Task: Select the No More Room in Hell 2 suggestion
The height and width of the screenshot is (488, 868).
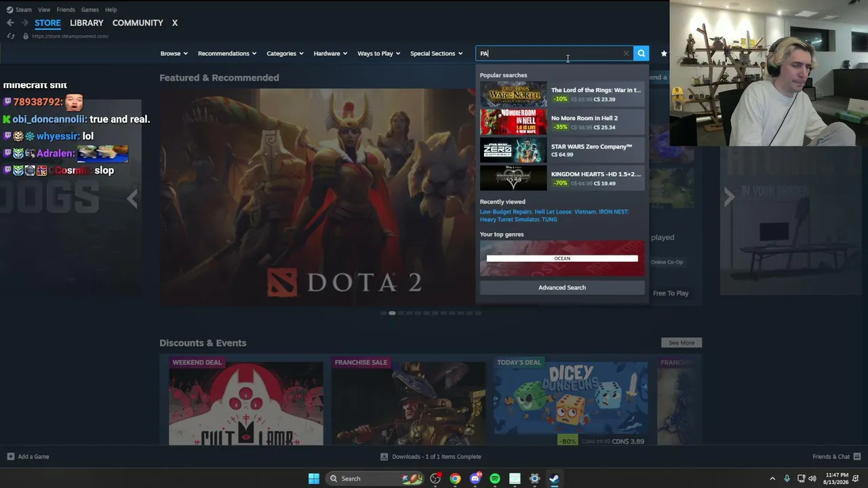Action: [562, 122]
